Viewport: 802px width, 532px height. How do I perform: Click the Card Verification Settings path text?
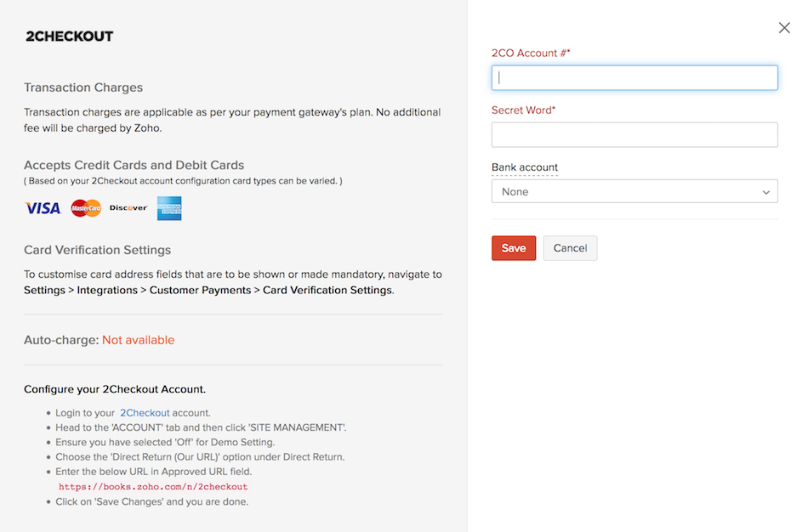tap(208, 290)
